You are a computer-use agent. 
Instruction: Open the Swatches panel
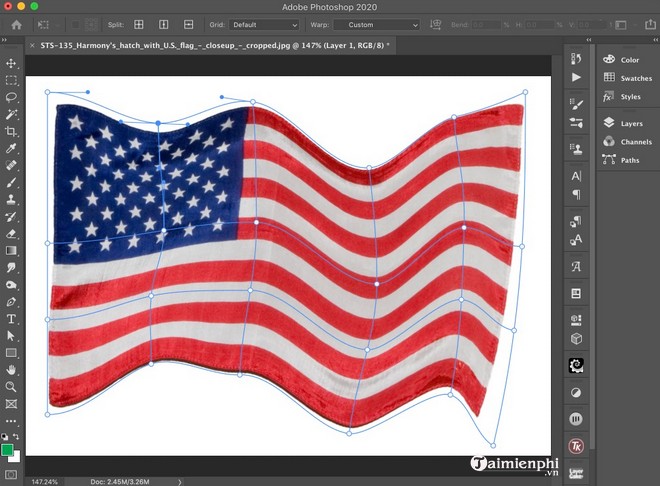628,78
